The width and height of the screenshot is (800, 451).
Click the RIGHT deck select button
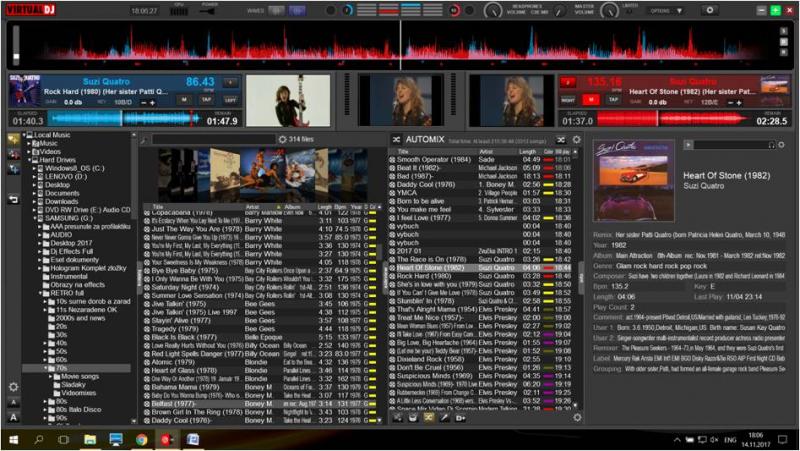tap(568, 100)
